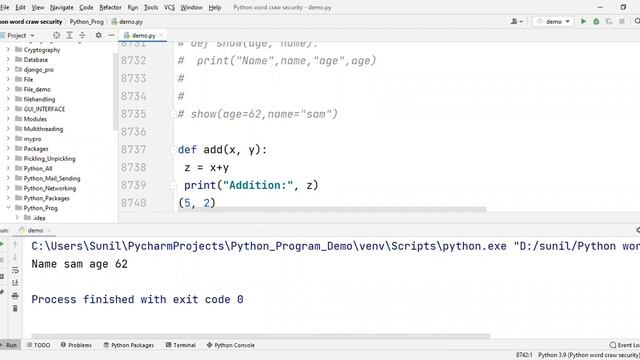
Task: Click the print icon in the Run panel
Action: 15,296
